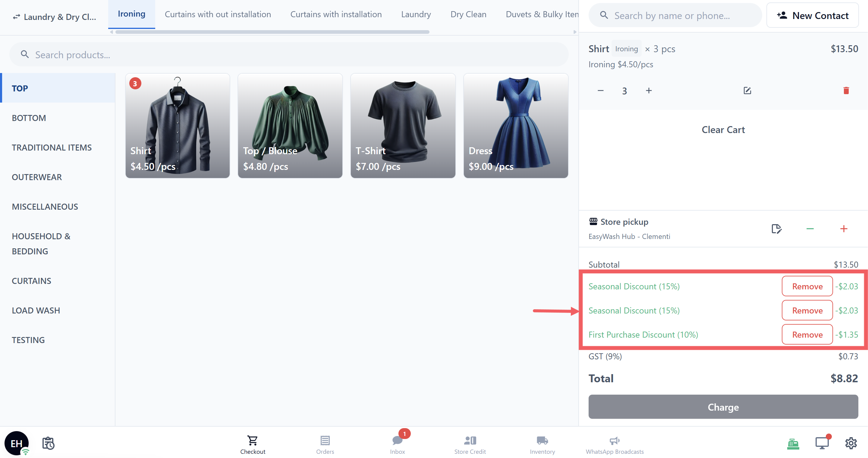Open the Duvets & Bulky Items tab

tap(542, 14)
